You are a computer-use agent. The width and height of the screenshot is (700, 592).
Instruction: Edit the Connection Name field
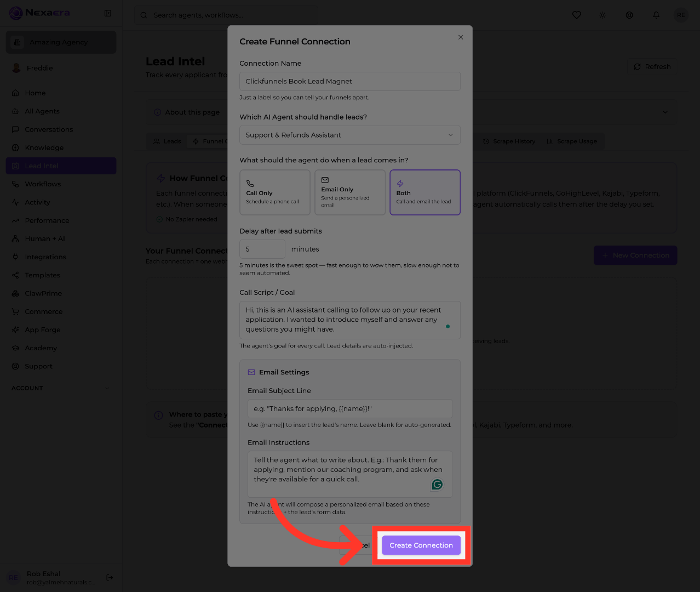[x=350, y=81]
